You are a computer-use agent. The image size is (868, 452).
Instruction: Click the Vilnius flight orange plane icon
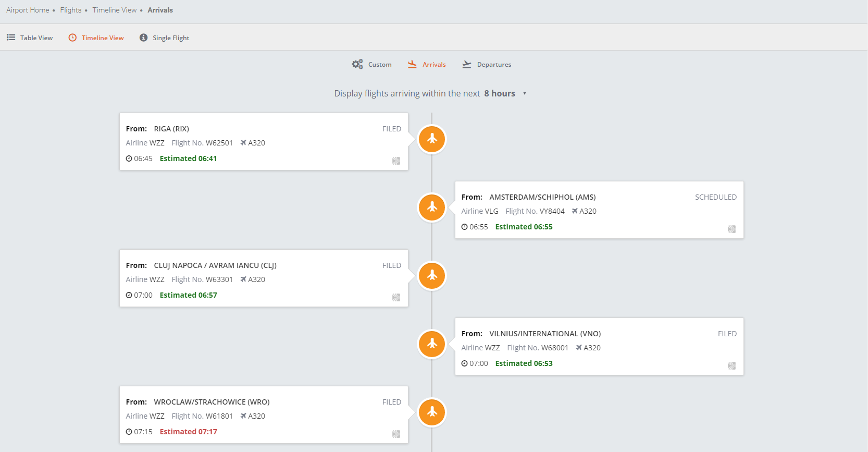coord(432,344)
